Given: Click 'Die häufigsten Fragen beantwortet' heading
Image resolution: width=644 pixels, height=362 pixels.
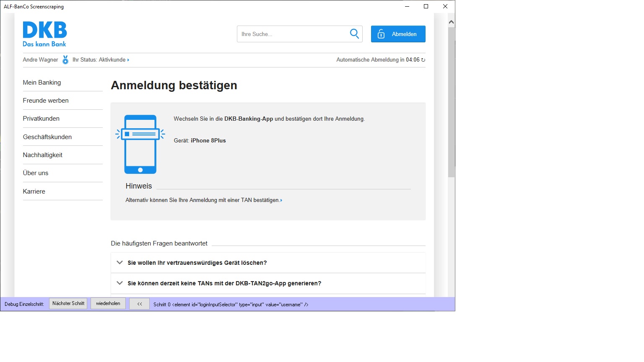Looking at the screenshot, I should [x=159, y=243].
